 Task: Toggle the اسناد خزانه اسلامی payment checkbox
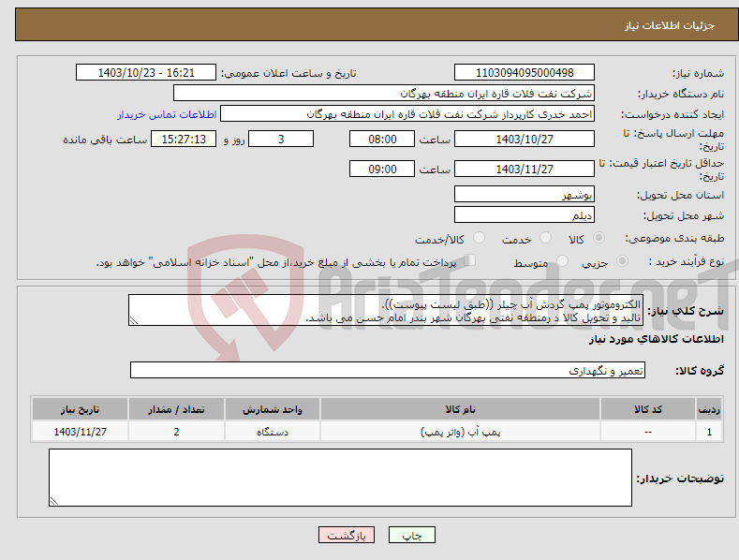pyautogui.click(x=470, y=260)
